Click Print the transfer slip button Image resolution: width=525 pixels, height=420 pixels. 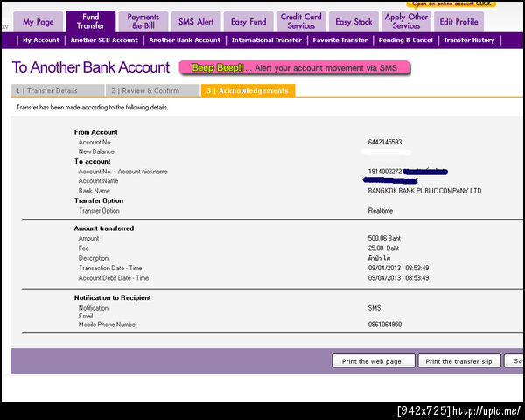(x=459, y=361)
